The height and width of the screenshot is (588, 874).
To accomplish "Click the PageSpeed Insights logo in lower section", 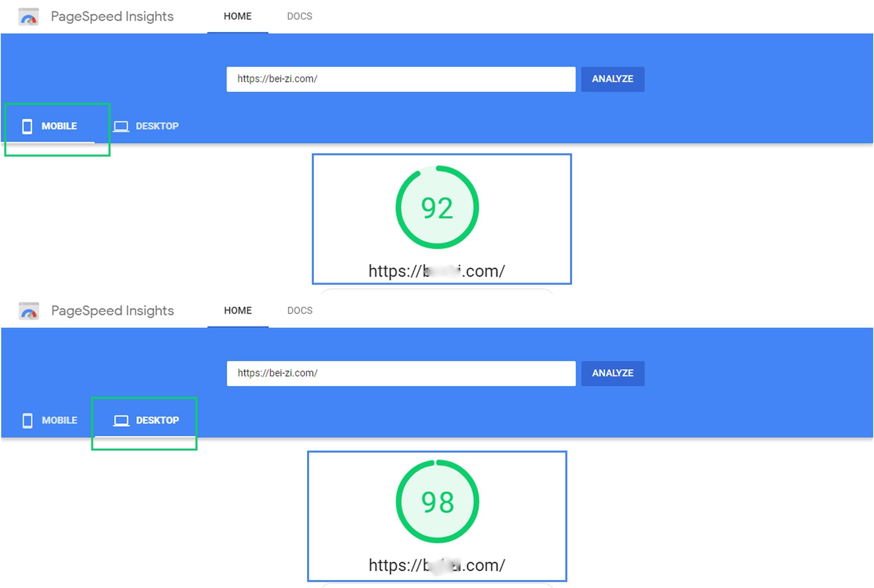I will 29,311.
